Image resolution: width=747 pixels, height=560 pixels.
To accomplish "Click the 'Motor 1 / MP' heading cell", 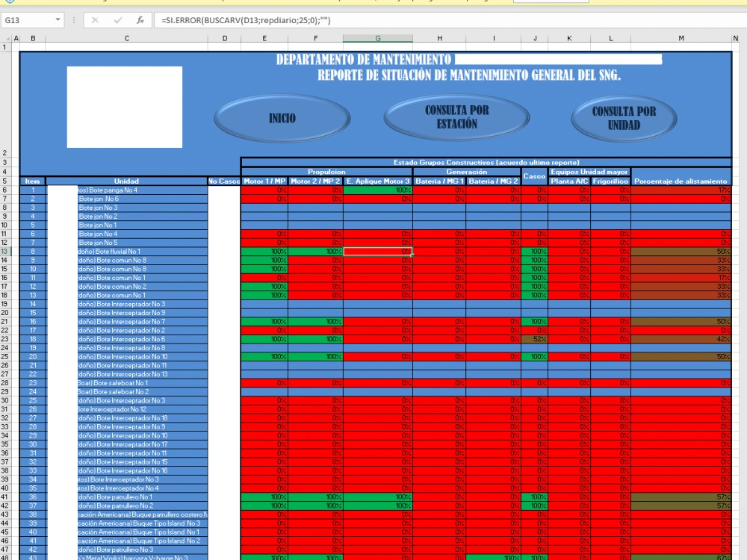I will coord(264,181).
